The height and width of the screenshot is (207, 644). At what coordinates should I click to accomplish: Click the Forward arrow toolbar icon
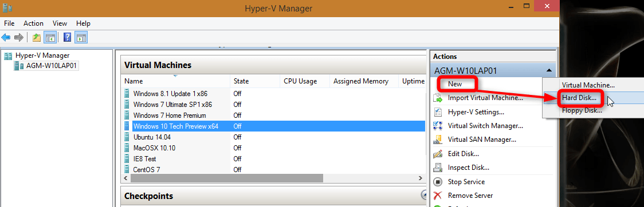coord(18,38)
